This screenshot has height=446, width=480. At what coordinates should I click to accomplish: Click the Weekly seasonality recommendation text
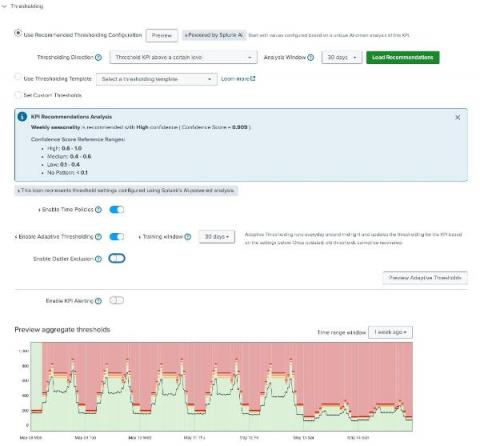(x=141, y=127)
